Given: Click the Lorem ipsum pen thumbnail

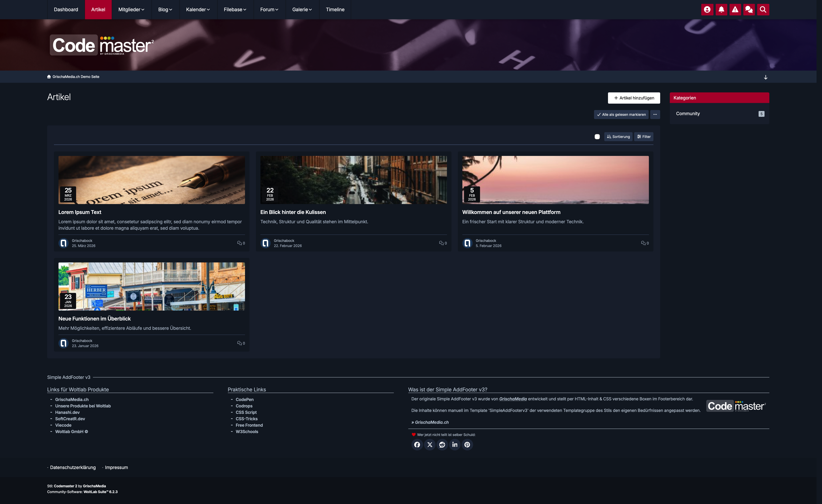Looking at the screenshot, I should click(152, 180).
